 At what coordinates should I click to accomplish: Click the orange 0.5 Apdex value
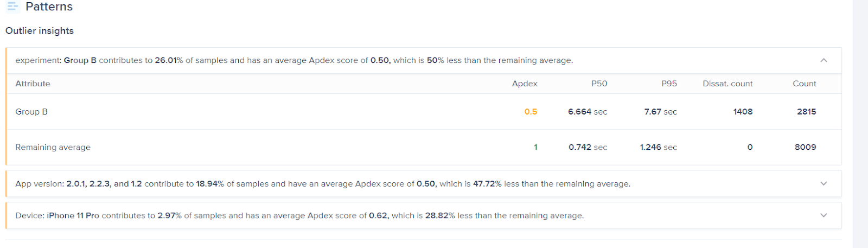[x=531, y=112]
